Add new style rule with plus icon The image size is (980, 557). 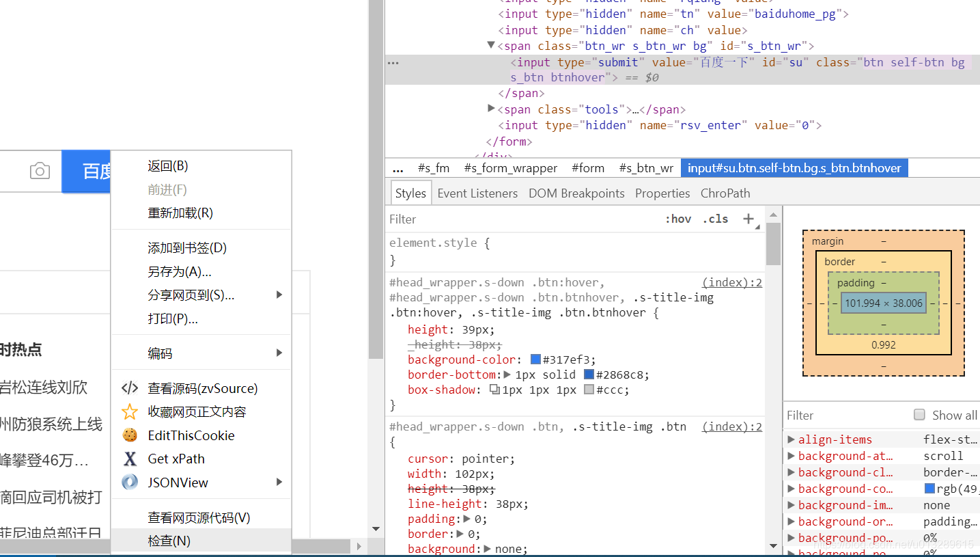tap(748, 219)
